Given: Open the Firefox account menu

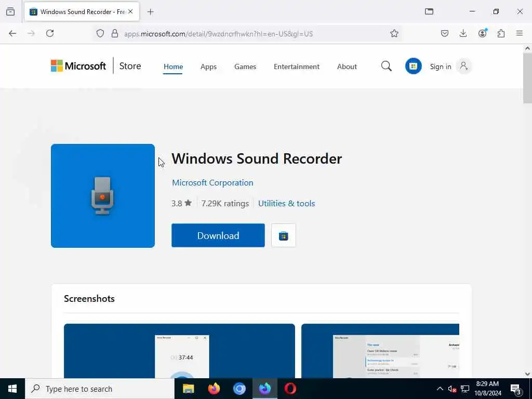Looking at the screenshot, I should coord(483,33).
